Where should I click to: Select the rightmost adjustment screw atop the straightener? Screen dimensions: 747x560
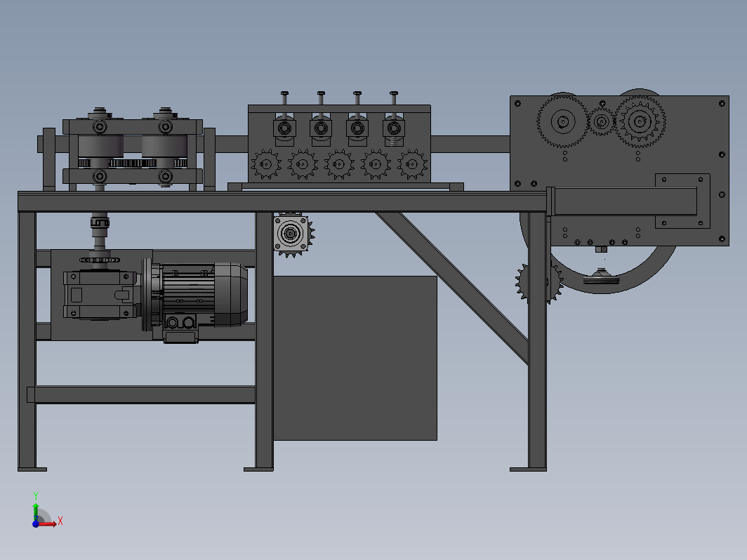click(393, 99)
